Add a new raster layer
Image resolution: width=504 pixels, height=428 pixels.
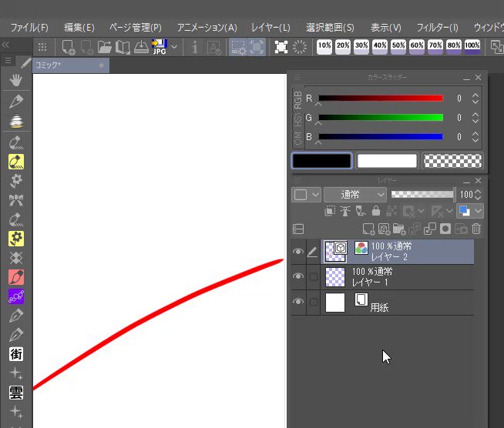coord(368,229)
